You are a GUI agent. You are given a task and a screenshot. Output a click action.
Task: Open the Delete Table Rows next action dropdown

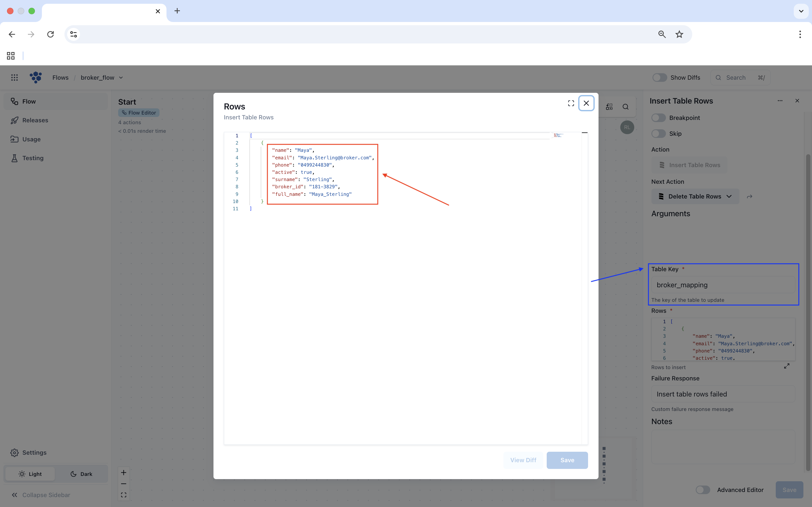(x=695, y=196)
